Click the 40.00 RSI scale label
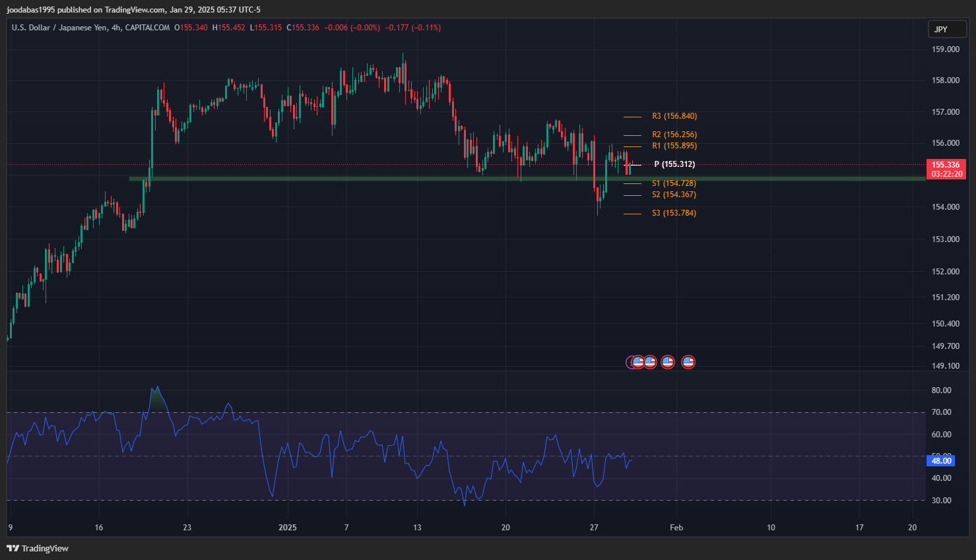The image size is (976, 560). point(942,478)
